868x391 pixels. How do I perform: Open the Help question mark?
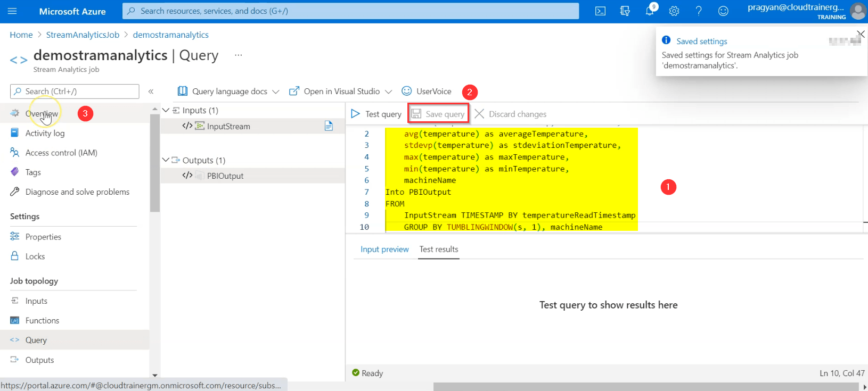point(699,11)
